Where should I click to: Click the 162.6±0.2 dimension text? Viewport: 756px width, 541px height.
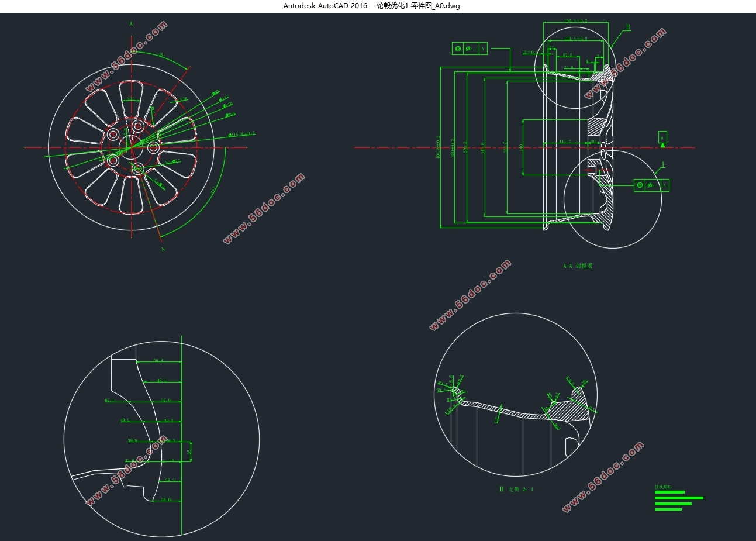coord(576,20)
